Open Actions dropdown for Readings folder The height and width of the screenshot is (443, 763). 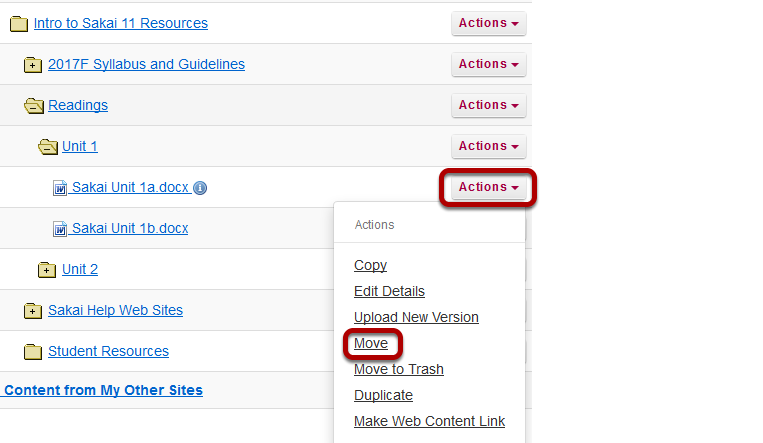point(489,105)
